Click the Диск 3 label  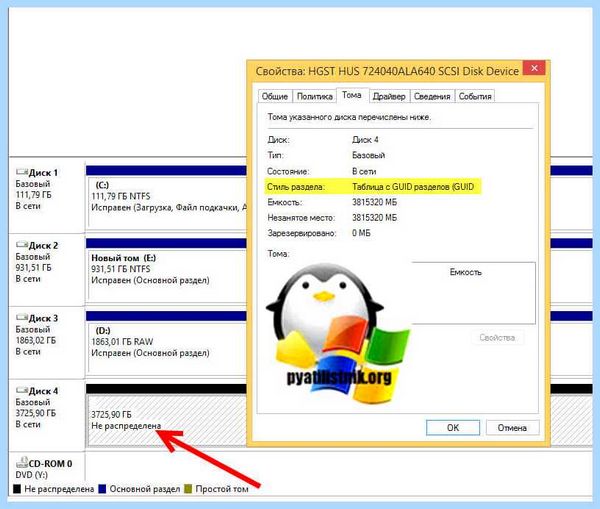43,318
